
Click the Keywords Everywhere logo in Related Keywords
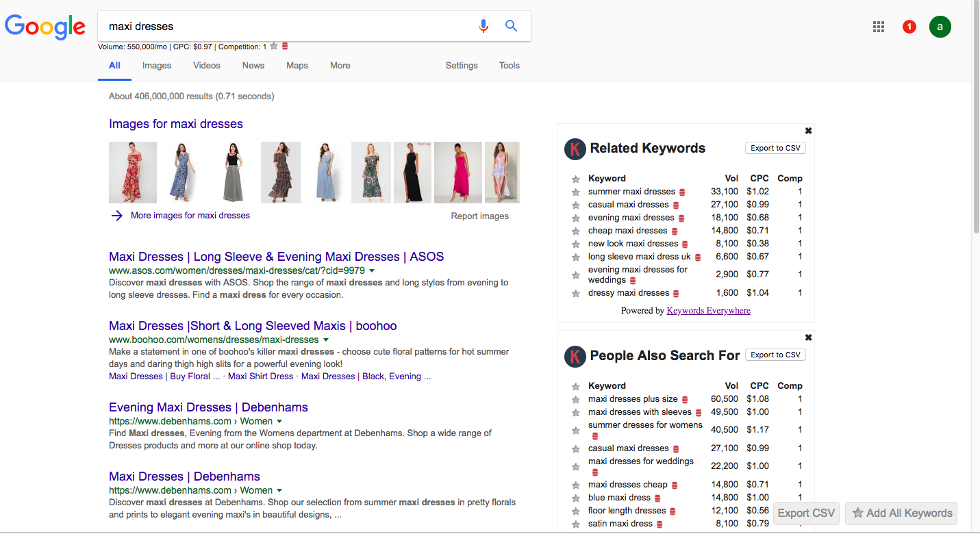575,149
